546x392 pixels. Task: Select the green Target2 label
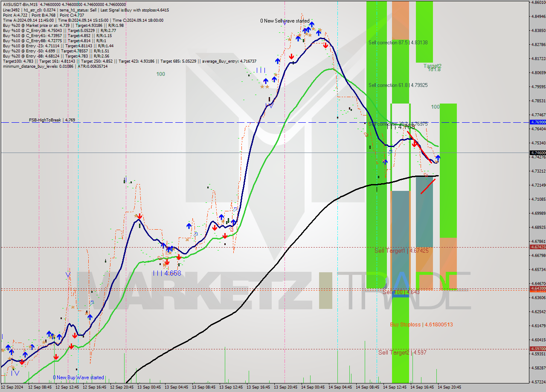[432, 66]
